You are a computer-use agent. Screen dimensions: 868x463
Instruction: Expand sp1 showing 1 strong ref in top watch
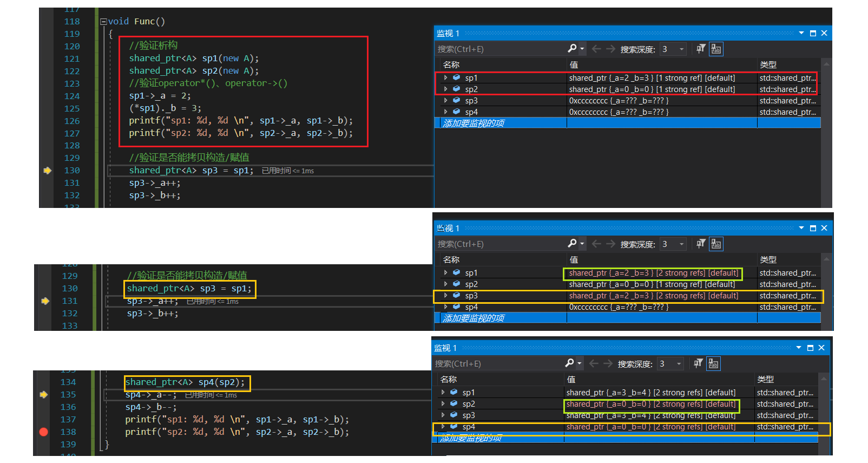pyautogui.click(x=446, y=78)
